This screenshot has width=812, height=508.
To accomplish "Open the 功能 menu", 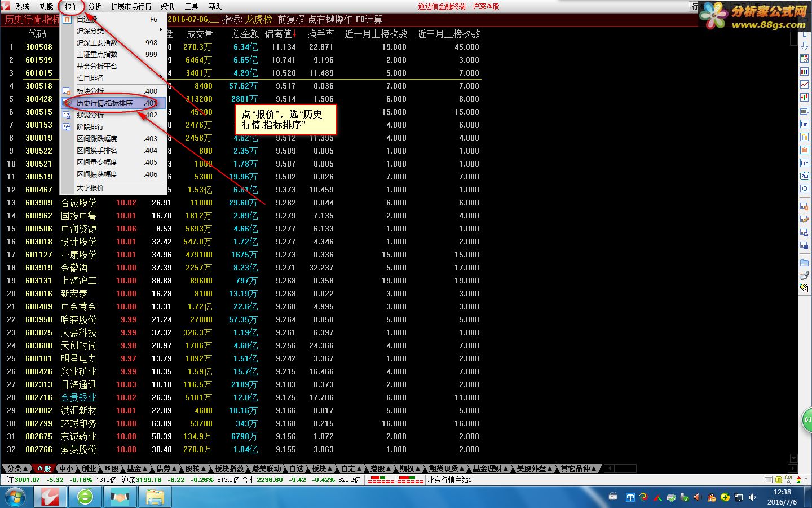I will [x=46, y=6].
